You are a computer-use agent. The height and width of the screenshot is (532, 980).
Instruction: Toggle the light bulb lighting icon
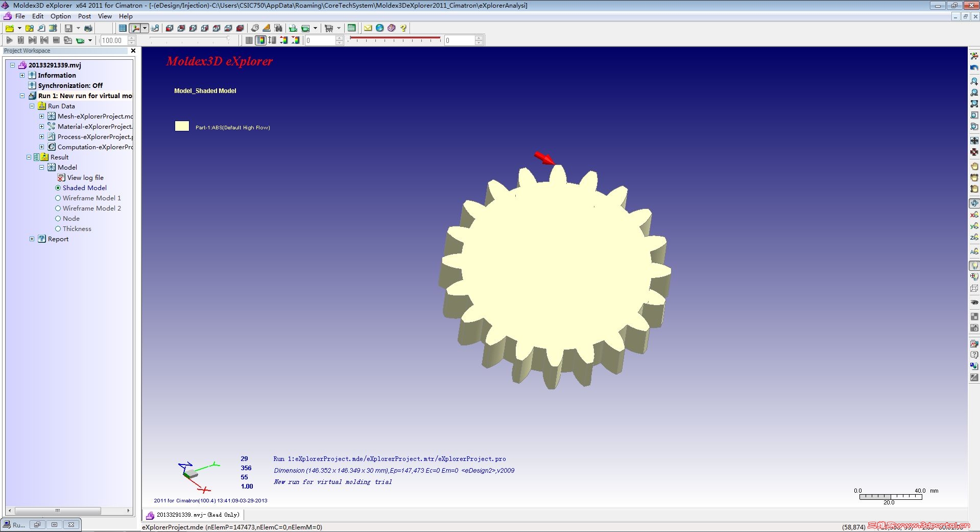(x=974, y=266)
